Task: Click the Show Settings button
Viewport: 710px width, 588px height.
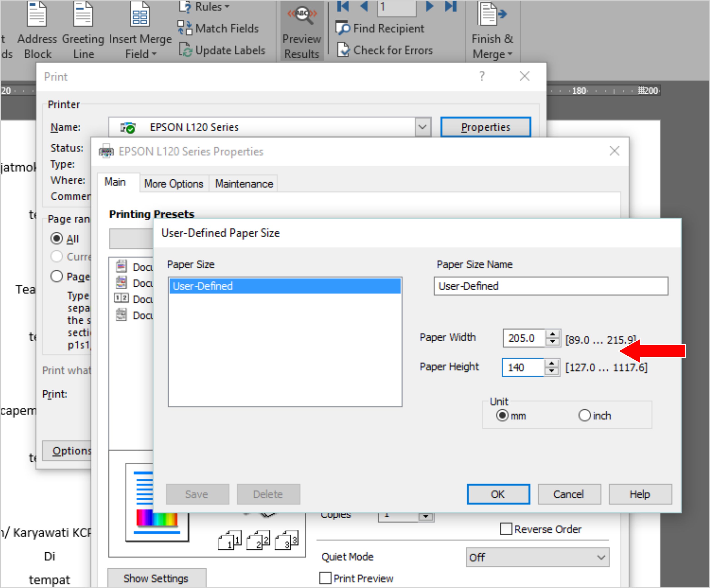Action: 156,578
